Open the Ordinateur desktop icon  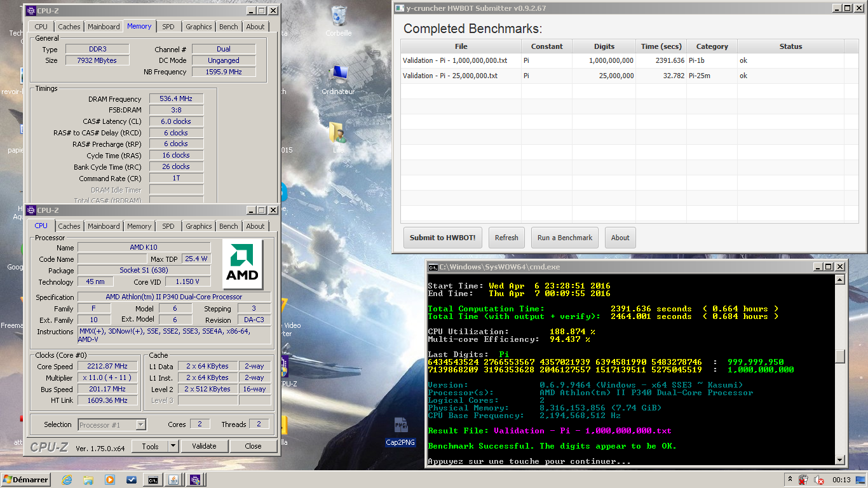[339, 79]
